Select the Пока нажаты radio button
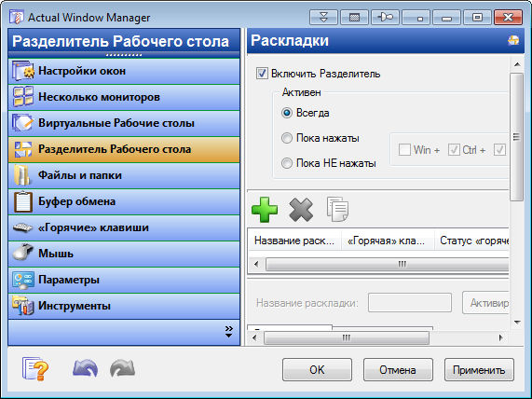This screenshot has width=532, height=399. coord(287,138)
